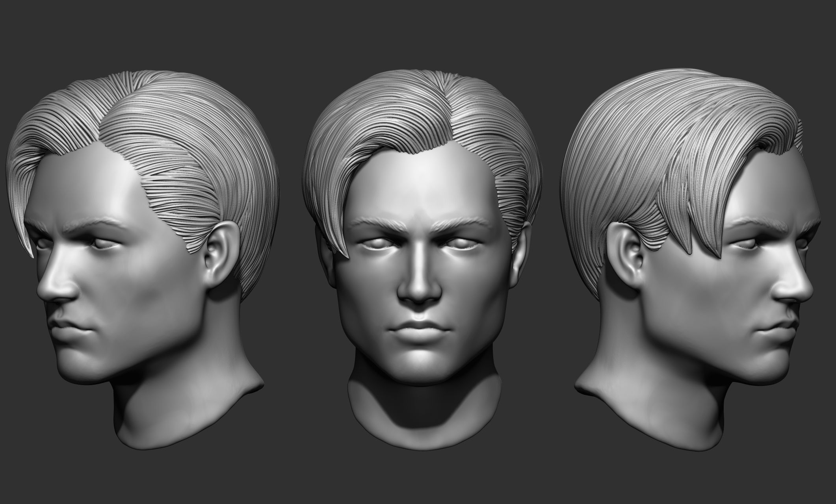Select the left three-quarter view head sculpt
The height and width of the screenshot is (504, 836).
pos(143,260)
